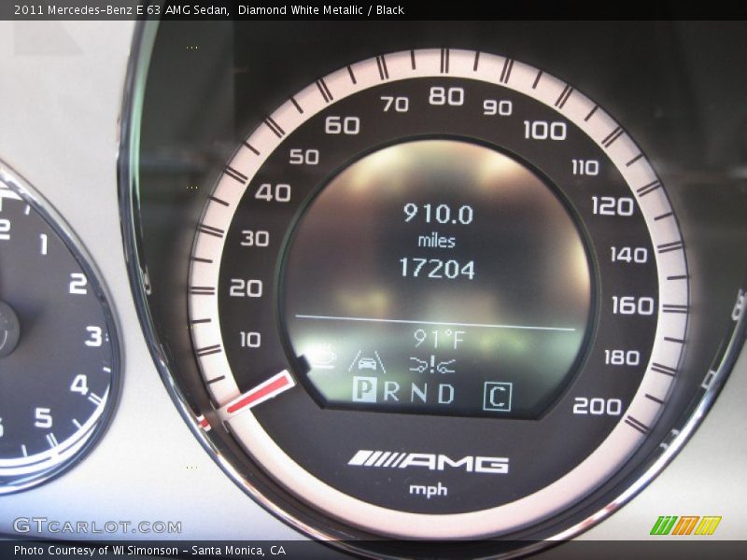The image size is (747, 560).
Task: Click the green-orange-yellow striped logo in the corner
Action: tap(685, 525)
